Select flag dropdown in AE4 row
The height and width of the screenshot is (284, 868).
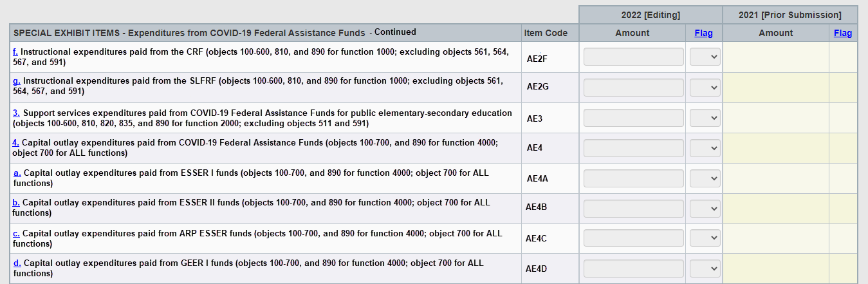click(705, 148)
